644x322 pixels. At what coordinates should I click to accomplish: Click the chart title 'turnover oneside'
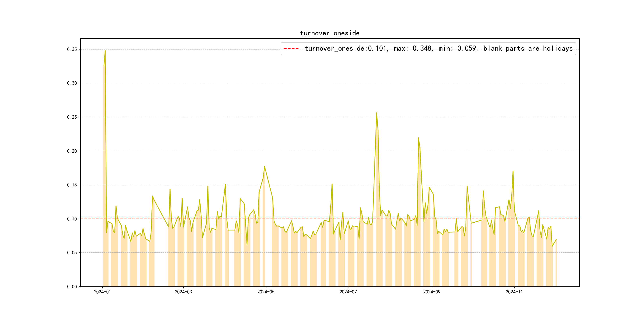click(330, 33)
